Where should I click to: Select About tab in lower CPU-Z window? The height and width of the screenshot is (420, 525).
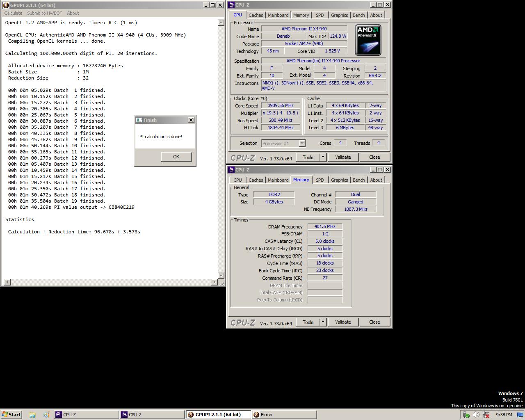(376, 180)
